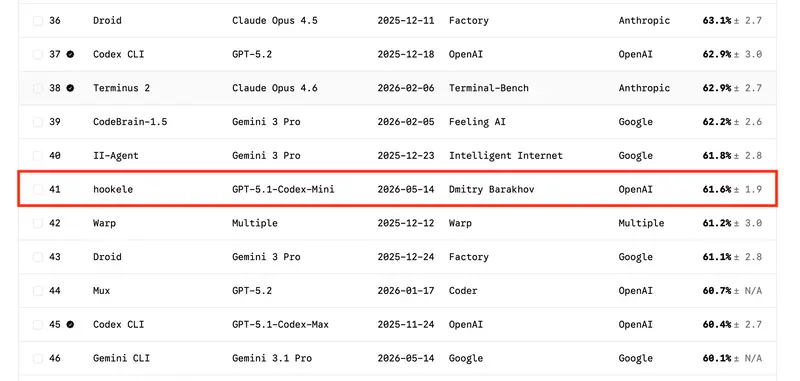Check the box for row 36 Droid
This screenshot has width=800, height=381.
tap(38, 21)
